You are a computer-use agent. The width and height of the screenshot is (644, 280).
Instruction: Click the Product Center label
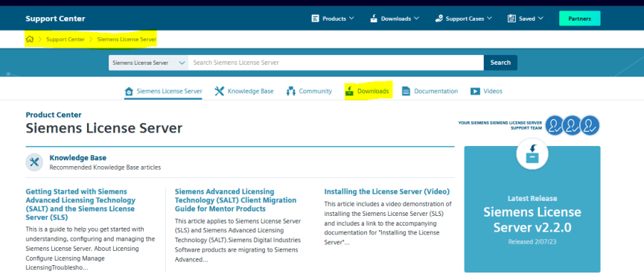[54, 115]
